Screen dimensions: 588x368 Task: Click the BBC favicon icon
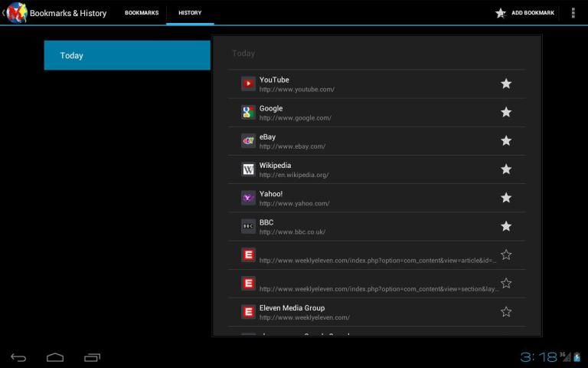click(x=248, y=226)
